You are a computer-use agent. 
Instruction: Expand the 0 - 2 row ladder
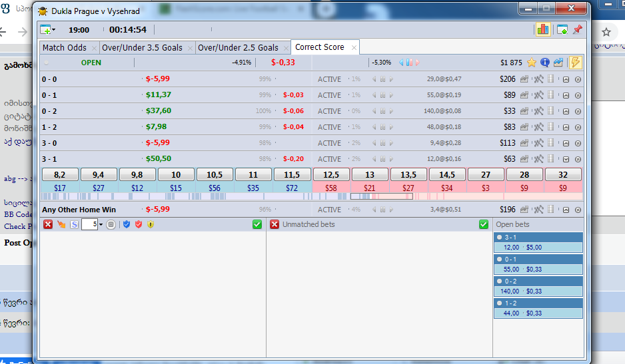pyautogui.click(x=566, y=112)
